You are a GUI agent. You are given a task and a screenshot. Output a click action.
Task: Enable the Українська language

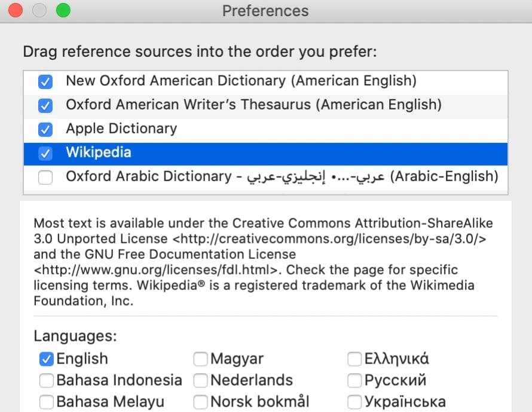[355, 401]
